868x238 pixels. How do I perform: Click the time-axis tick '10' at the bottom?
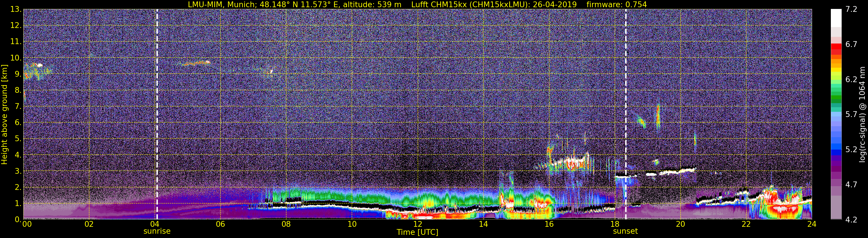pos(352,224)
